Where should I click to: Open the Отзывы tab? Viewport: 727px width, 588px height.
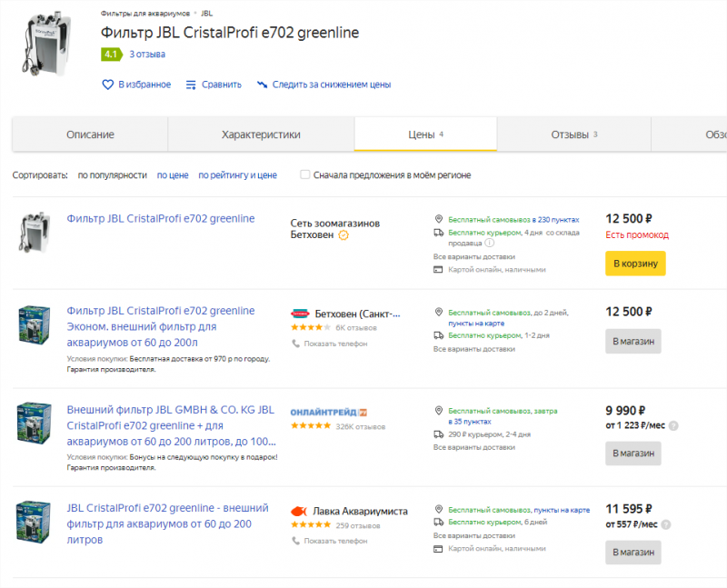(574, 135)
